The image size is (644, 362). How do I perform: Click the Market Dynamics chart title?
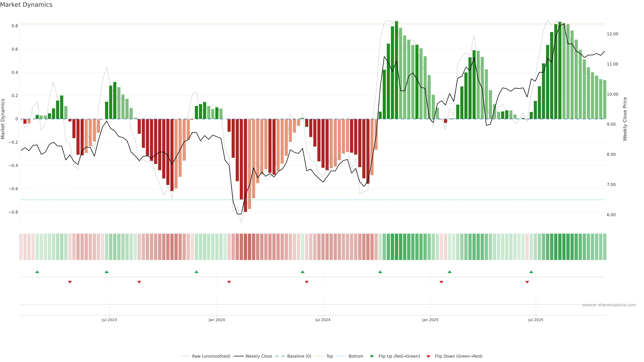[x=26, y=5]
